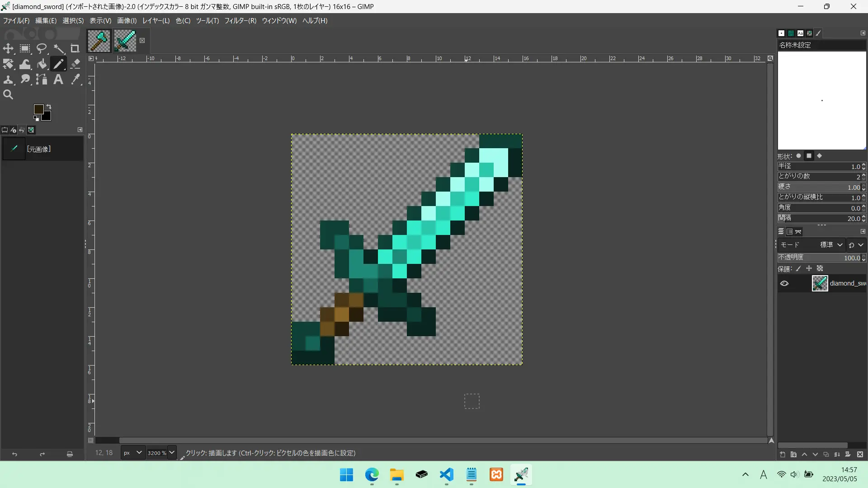Select the Bucket Fill tool

(x=42, y=64)
